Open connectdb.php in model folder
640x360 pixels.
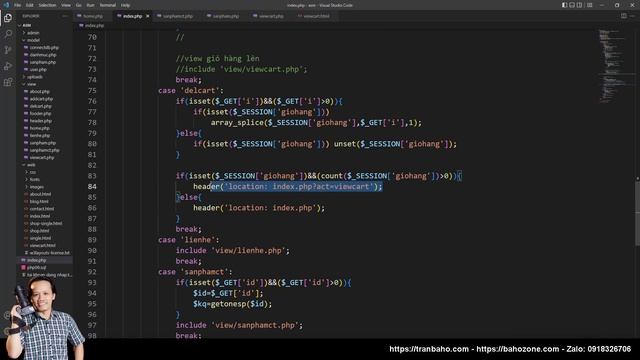point(44,47)
